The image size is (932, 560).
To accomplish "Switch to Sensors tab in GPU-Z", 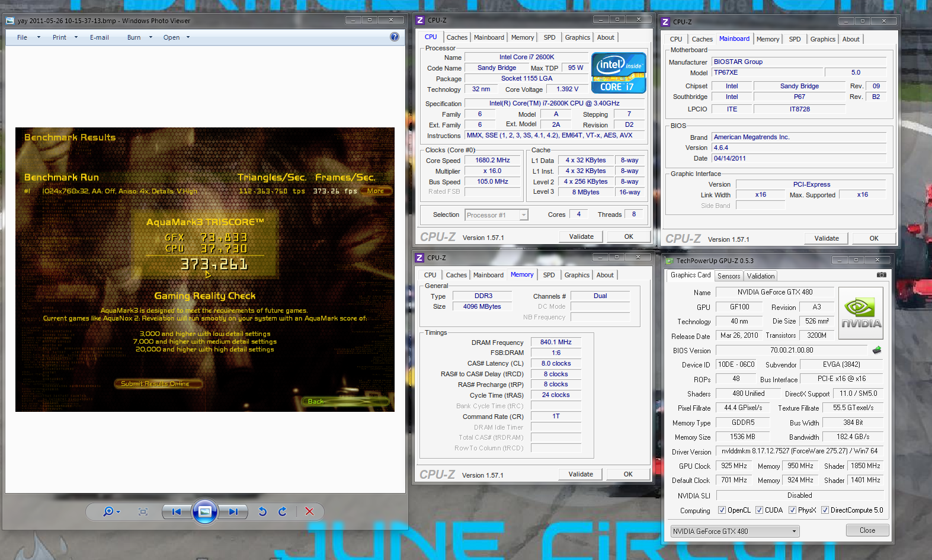I will click(729, 276).
